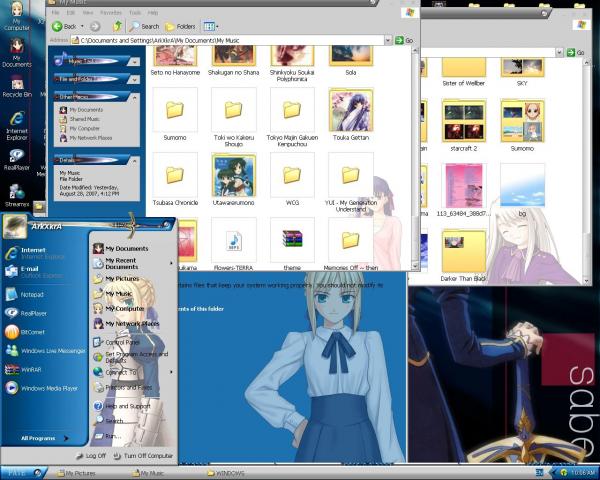Click the Back button in My Music

tap(64, 26)
